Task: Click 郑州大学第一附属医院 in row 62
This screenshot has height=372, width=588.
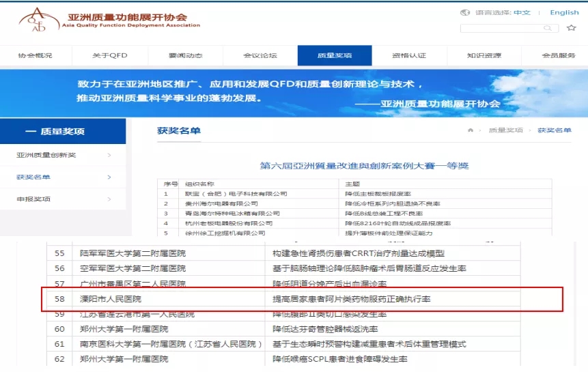Action: point(124,359)
